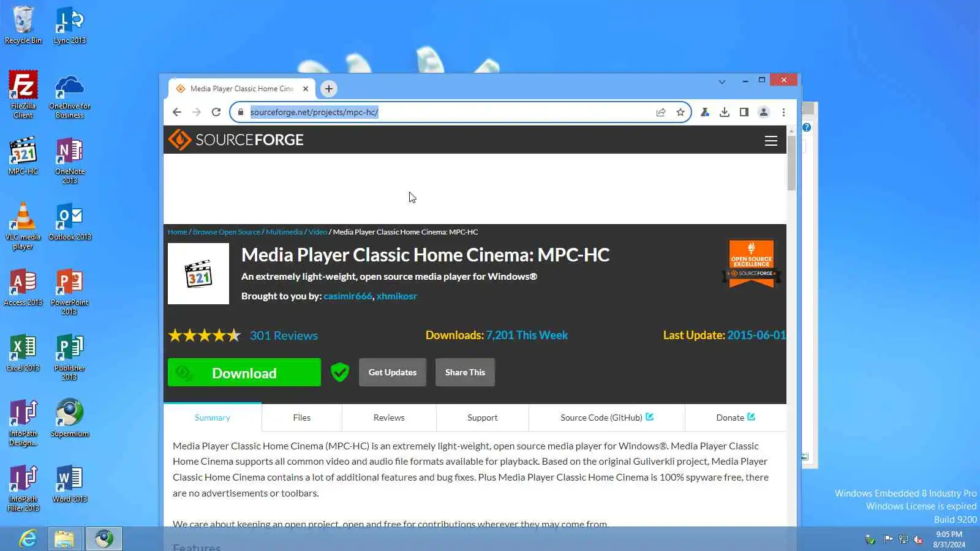The height and width of the screenshot is (551, 980).
Task: Bookmark this page with the star icon
Action: click(x=680, y=112)
